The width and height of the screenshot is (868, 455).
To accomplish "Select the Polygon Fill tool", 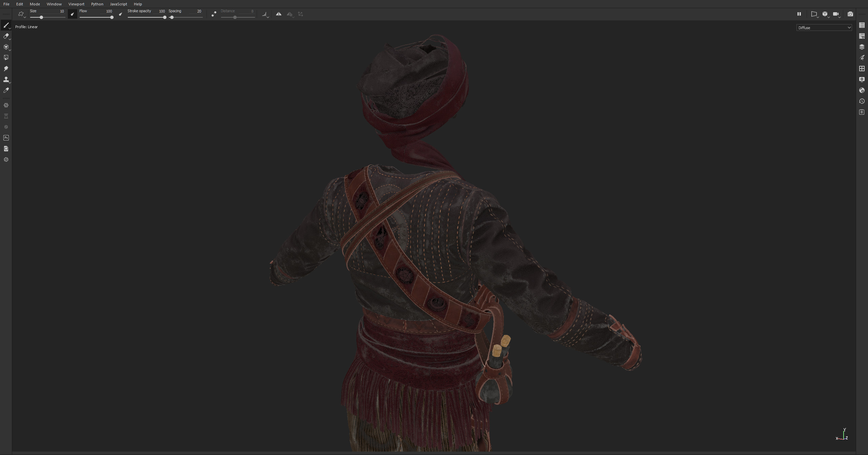I will coord(6,58).
